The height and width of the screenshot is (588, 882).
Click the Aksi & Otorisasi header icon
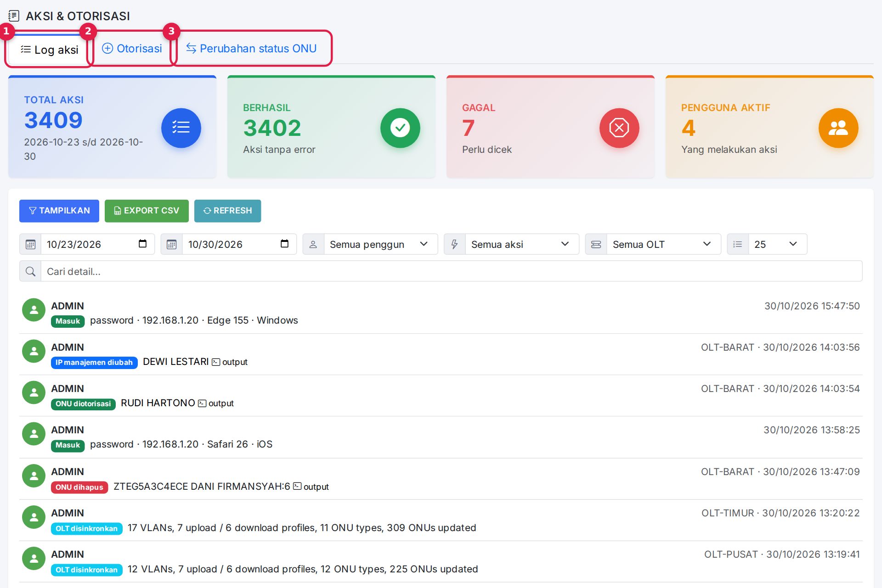pyautogui.click(x=14, y=16)
